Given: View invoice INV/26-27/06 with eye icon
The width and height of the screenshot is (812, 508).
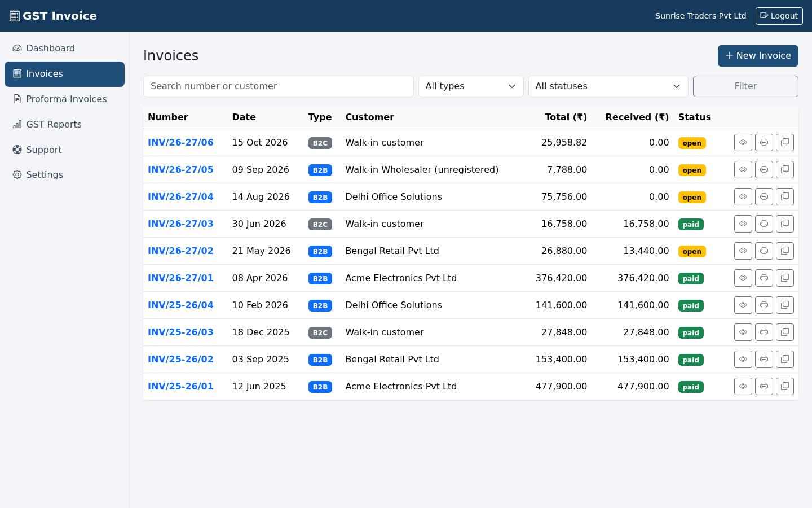Looking at the screenshot, I should pyautogui.click(x=743, y=143).
